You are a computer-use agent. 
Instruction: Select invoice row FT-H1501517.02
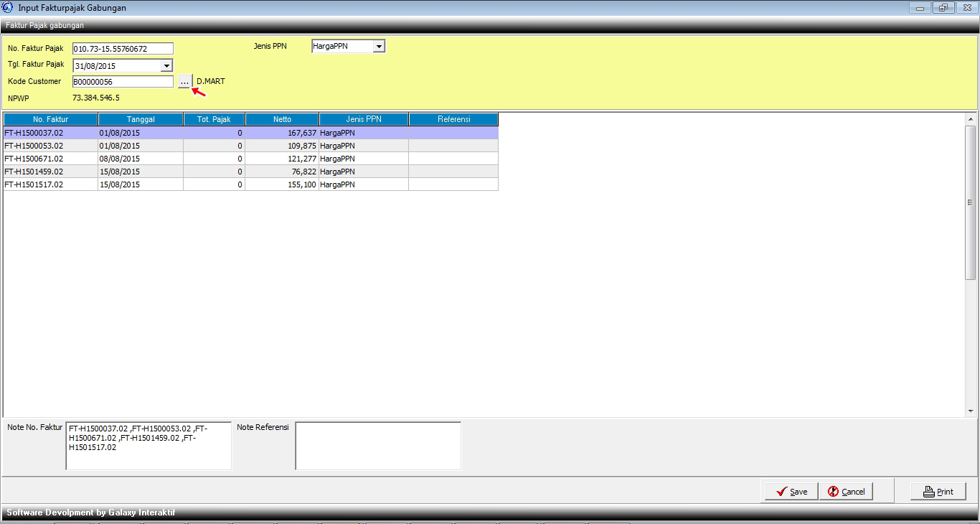click(x=50, y=184)
